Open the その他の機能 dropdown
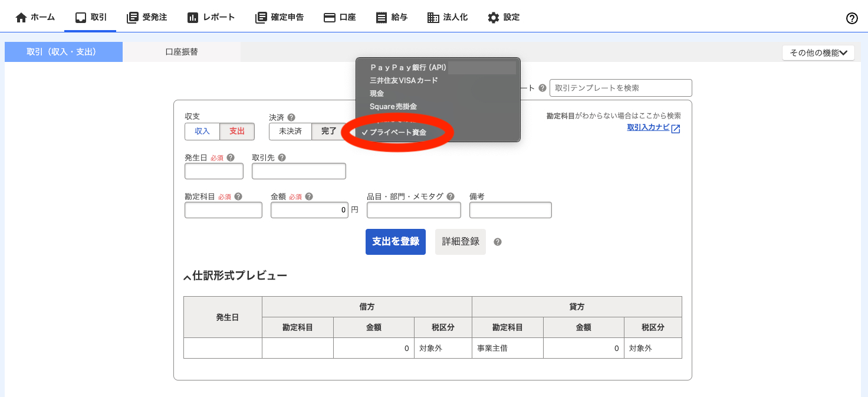This screenshot has width=868, height=397. tap(818, 52)
